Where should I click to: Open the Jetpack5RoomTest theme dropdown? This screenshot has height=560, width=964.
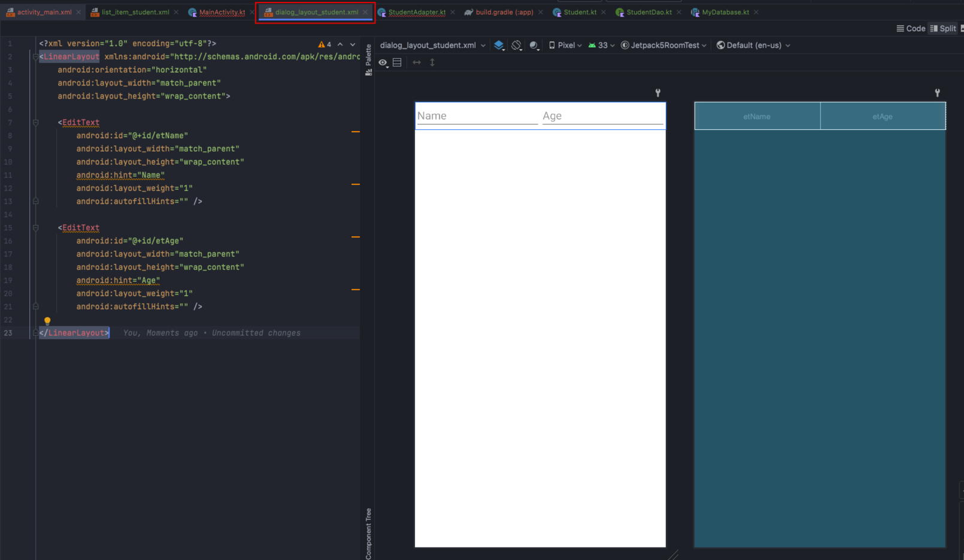click(x=663, y=45)
